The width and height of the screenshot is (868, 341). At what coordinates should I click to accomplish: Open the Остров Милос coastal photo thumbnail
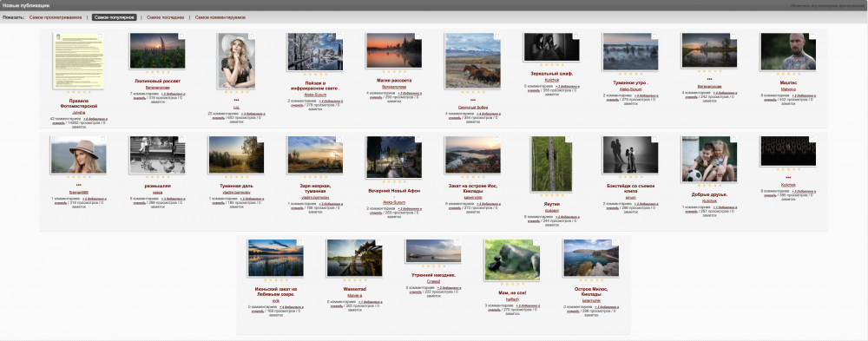590,258
